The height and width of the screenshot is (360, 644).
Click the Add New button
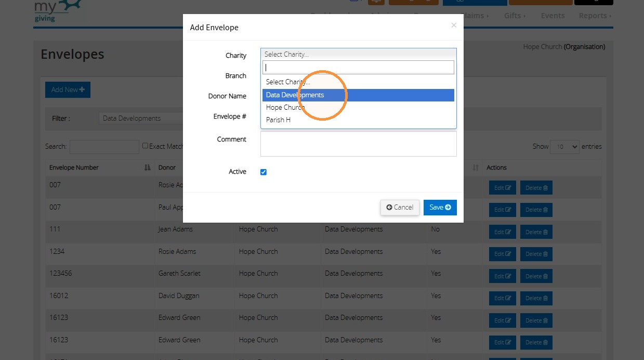(68, 89)
